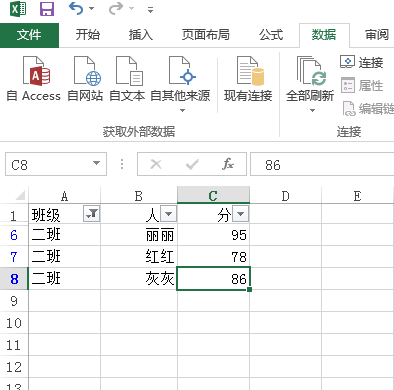Select cell C8 containing 86

tap(213, 279)
